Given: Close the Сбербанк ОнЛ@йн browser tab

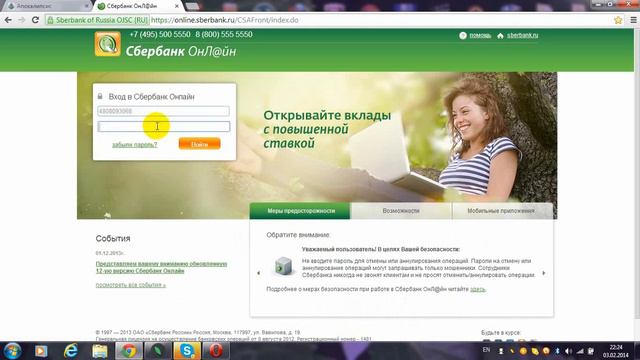Looking at the screenshot, I should (177, 6).
